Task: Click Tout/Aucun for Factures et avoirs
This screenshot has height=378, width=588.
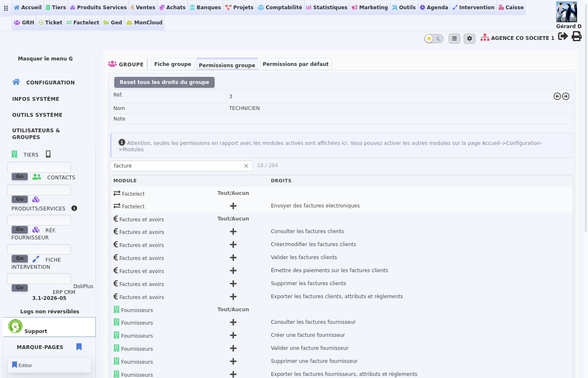Action: coord(233,219)
